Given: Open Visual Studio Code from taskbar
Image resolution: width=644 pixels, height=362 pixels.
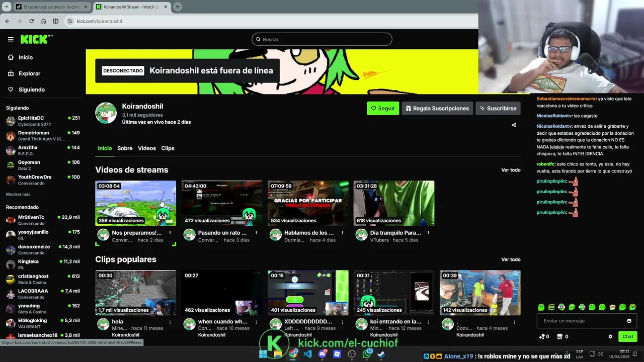Looking at the screenshot, I should pyautogui.click(x=307, y=354).
